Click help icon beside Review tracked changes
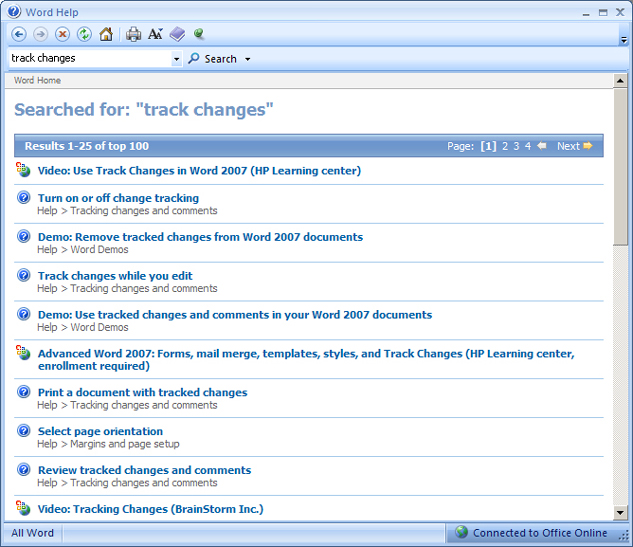The height and width of the screenshot is (547, 633). click(24, 469)
